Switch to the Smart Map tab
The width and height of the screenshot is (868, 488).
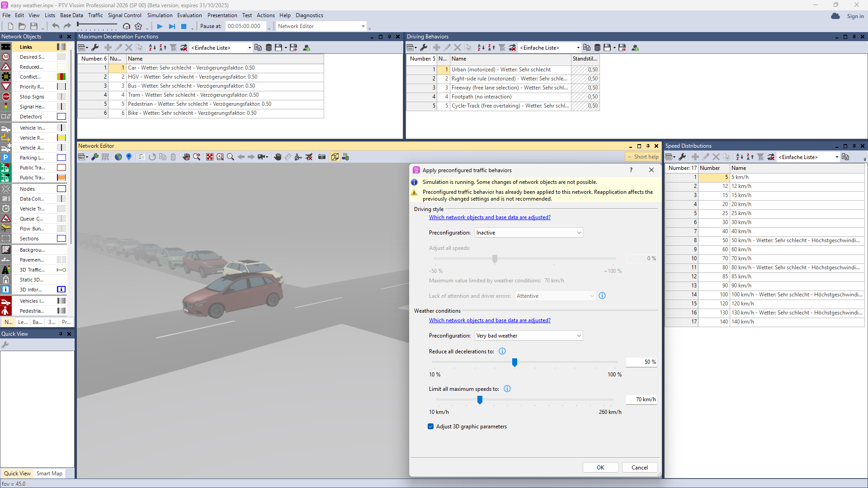49,474
